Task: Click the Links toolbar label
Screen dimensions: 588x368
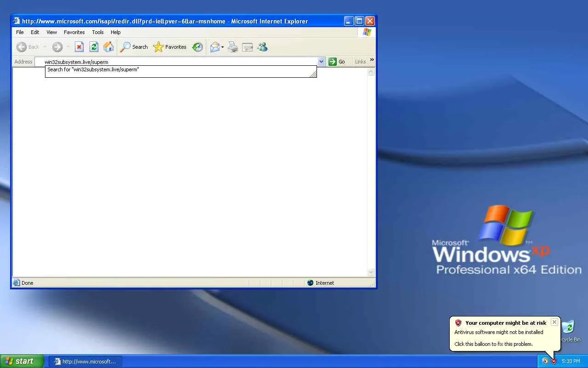Action: 361,62
